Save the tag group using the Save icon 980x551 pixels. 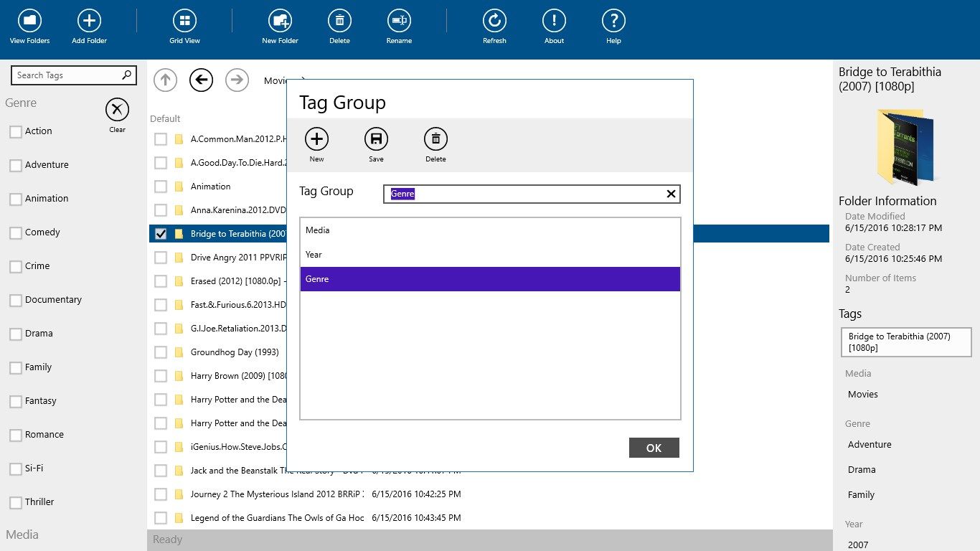click(x=376, y=138)
